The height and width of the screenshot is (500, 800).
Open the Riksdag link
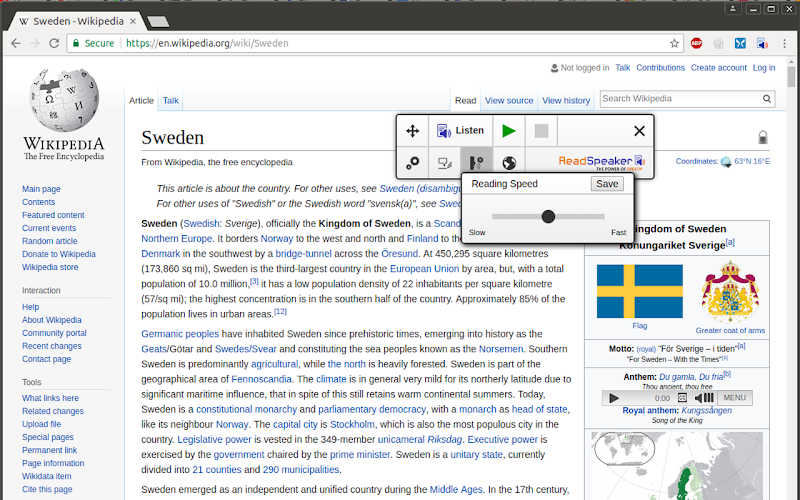[x=444, y=439]
